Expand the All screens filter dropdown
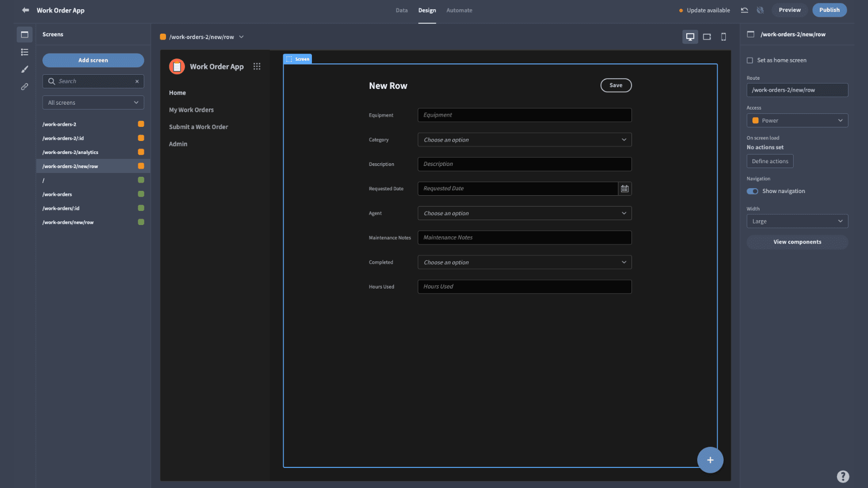868x488 pixels. (x=93, y=102)
